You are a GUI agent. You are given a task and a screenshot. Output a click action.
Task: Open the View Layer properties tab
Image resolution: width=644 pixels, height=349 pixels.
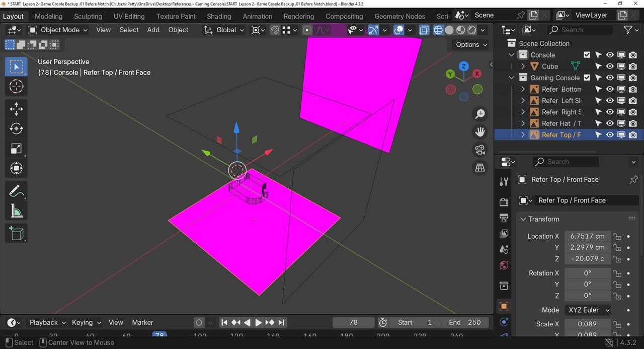504,234
